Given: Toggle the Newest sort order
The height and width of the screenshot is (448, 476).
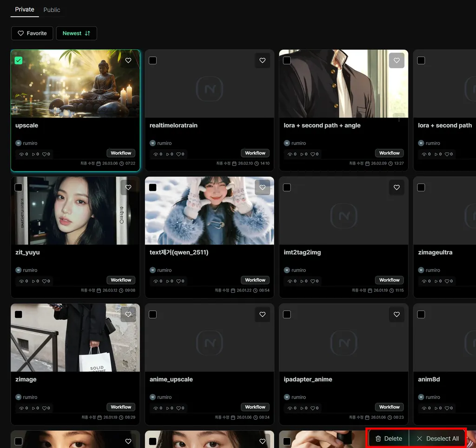Looking at the screenshot, I should 77,33.
